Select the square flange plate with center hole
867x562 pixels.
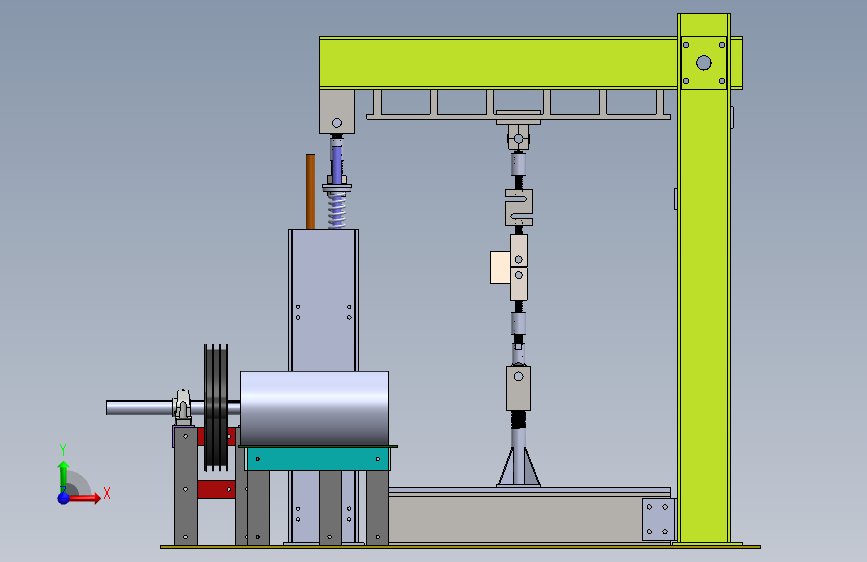click(704, 63)
